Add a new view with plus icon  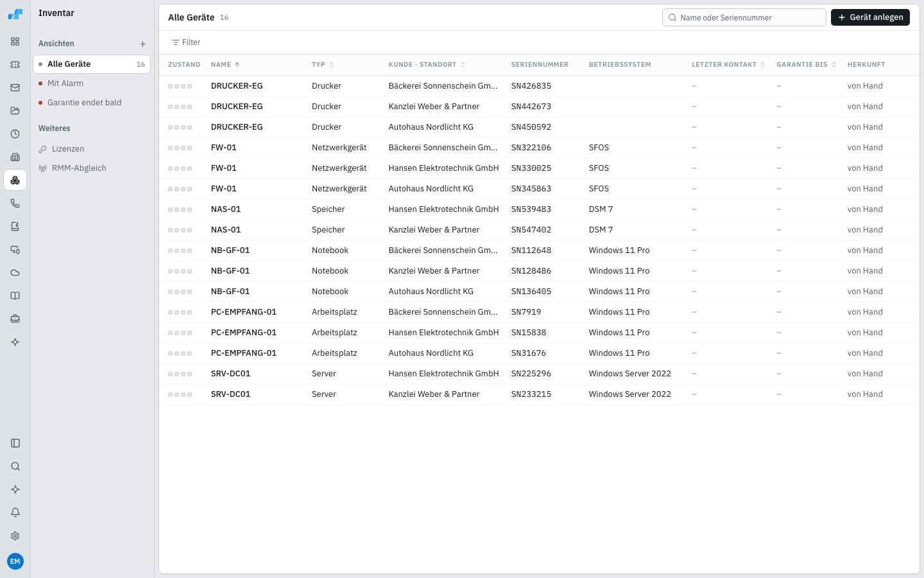pos(142,44)
